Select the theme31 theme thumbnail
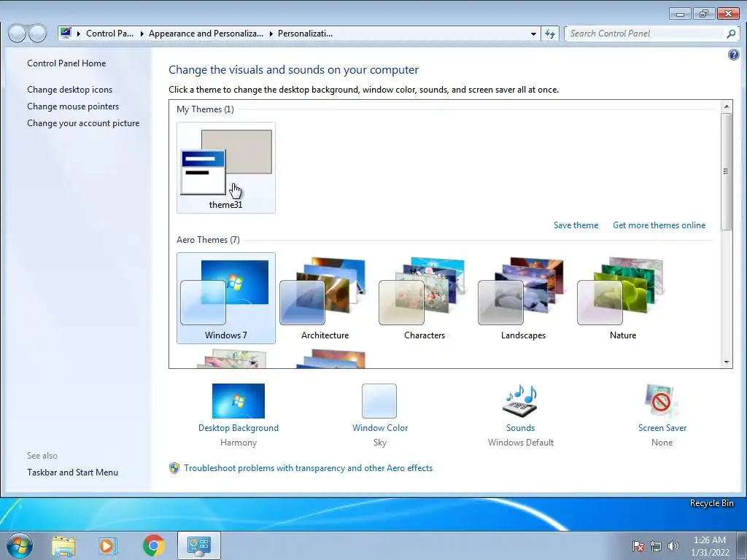The image size is (747, 560). coord(226,167)
